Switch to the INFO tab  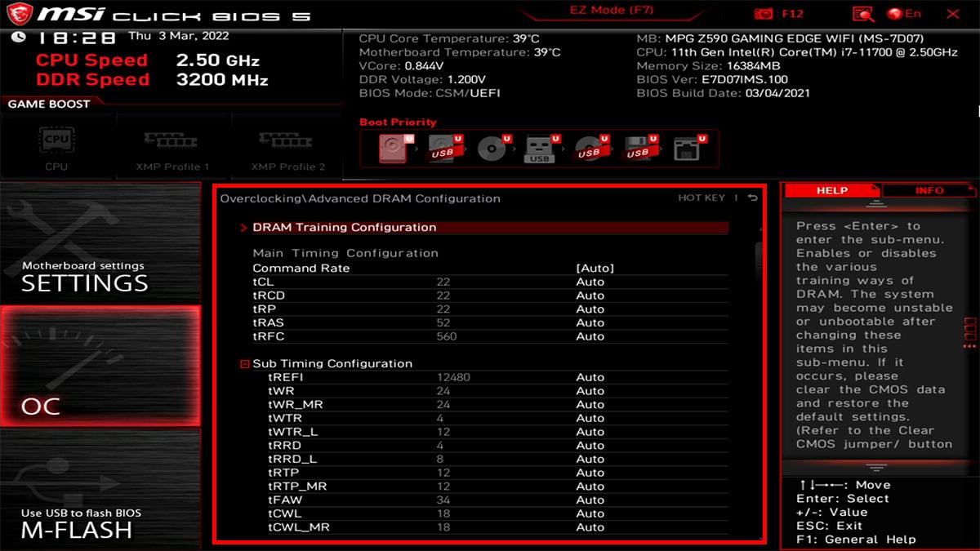(929, 190)
